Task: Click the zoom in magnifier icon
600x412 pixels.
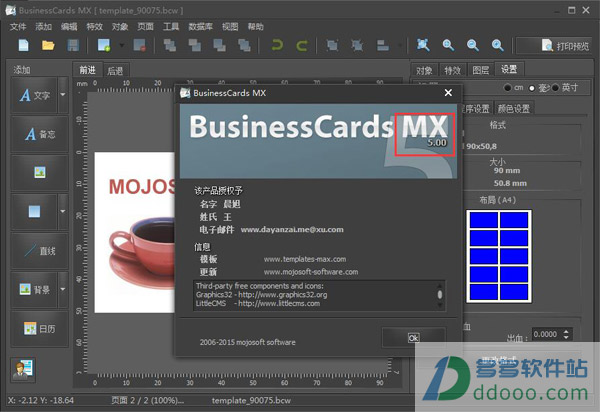Action: point(448,45)
